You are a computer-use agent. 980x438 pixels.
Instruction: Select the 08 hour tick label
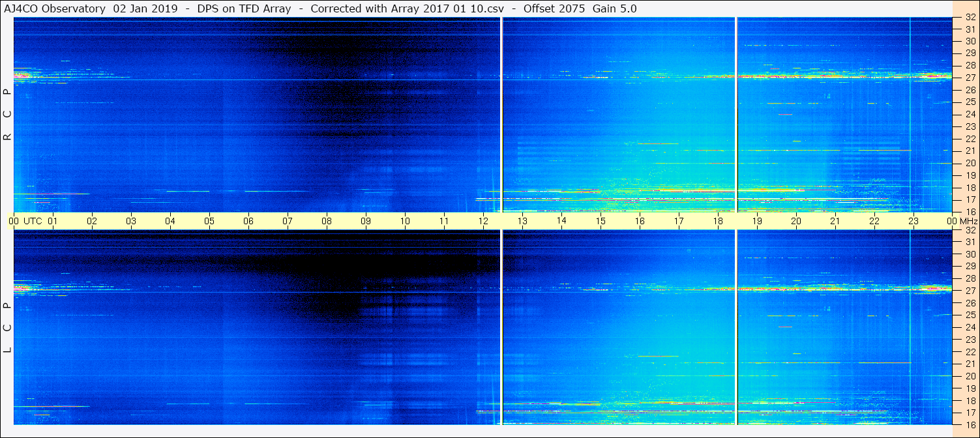327,221
